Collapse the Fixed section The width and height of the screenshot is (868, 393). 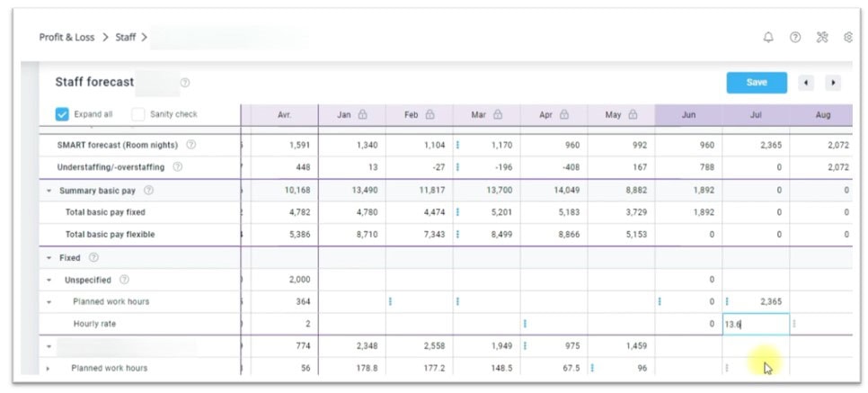[x=49, y=258]
